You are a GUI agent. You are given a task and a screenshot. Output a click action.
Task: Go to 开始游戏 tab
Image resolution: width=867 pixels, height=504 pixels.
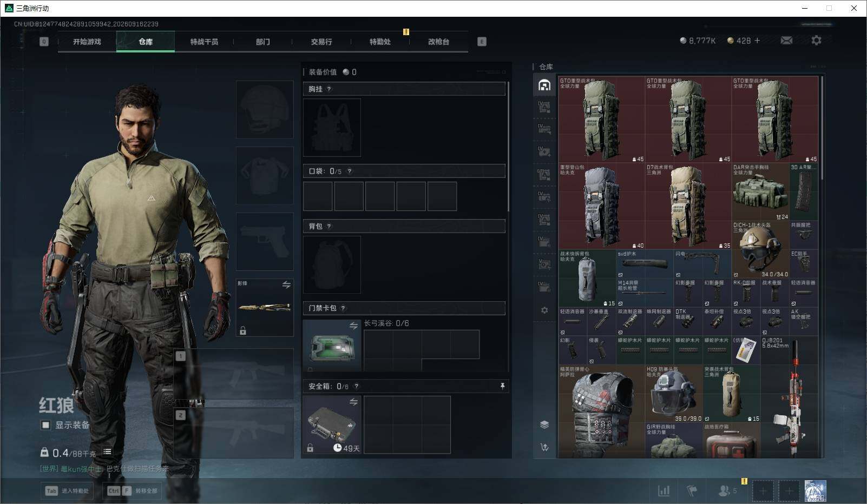87,42
